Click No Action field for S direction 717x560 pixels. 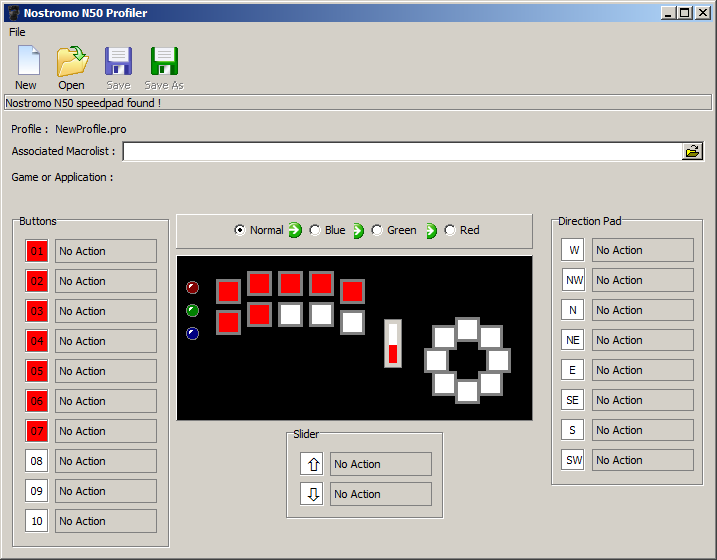coord(643,430)
